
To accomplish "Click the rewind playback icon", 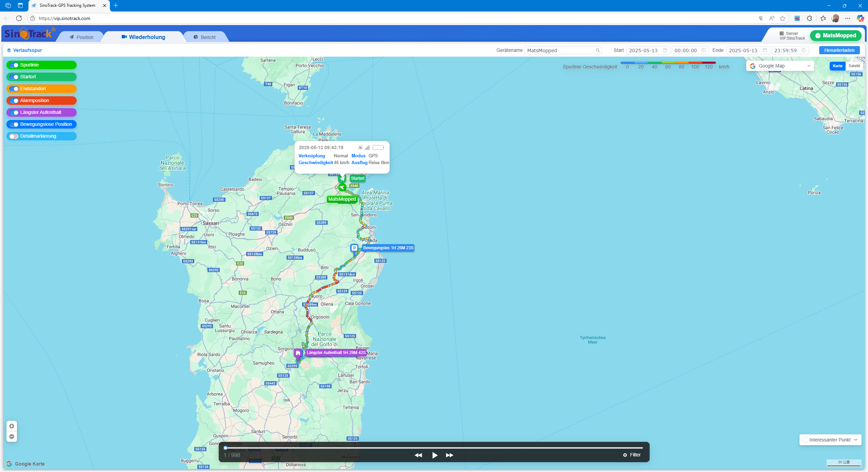I will pyautogui.click(x=418, y=455).
